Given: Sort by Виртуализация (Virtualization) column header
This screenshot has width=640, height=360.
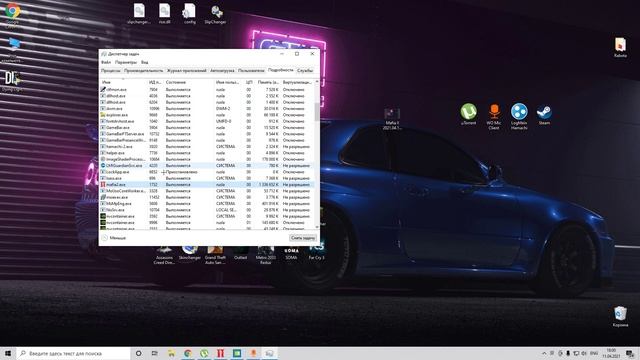Looking at the screenshot, I should (x=297, y=82).
